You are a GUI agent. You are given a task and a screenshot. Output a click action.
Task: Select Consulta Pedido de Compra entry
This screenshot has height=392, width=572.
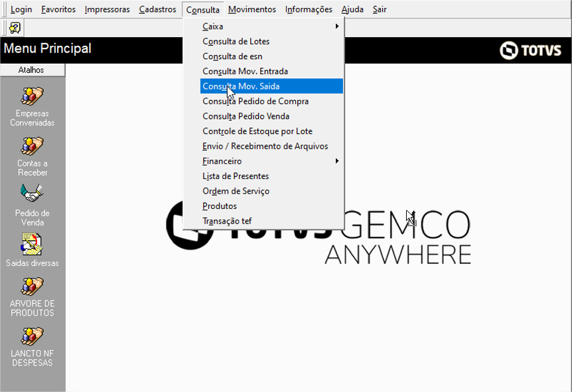(271, 101)
